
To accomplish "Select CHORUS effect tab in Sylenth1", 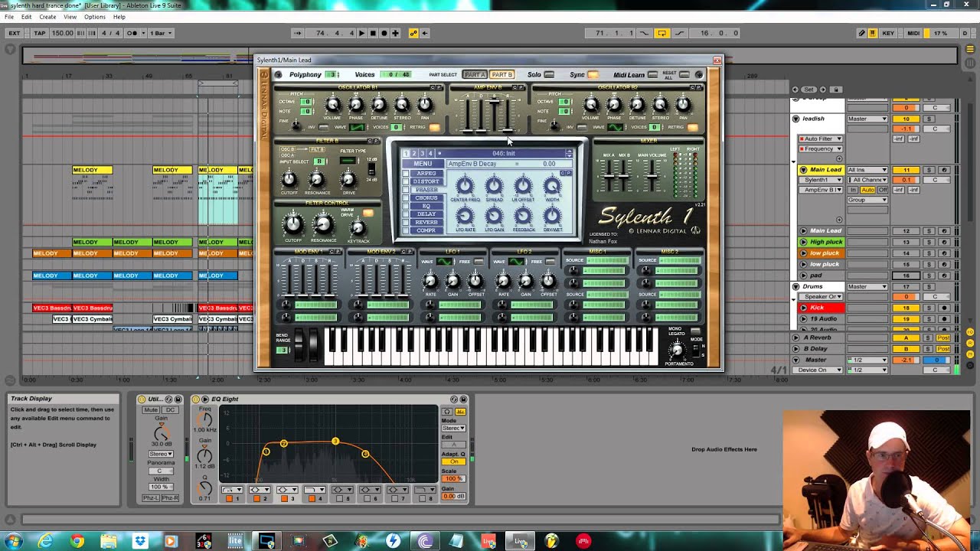I will (426, 198).
